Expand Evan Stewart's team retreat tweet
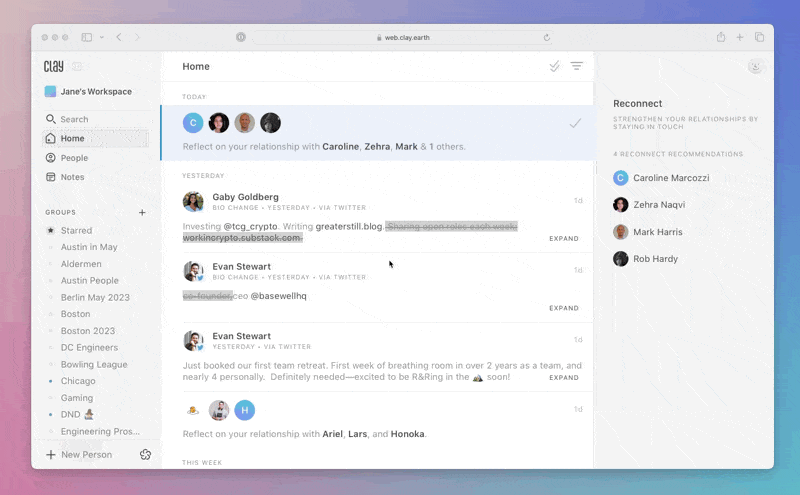This screenshot has width=800, height=495. point(563,378)
